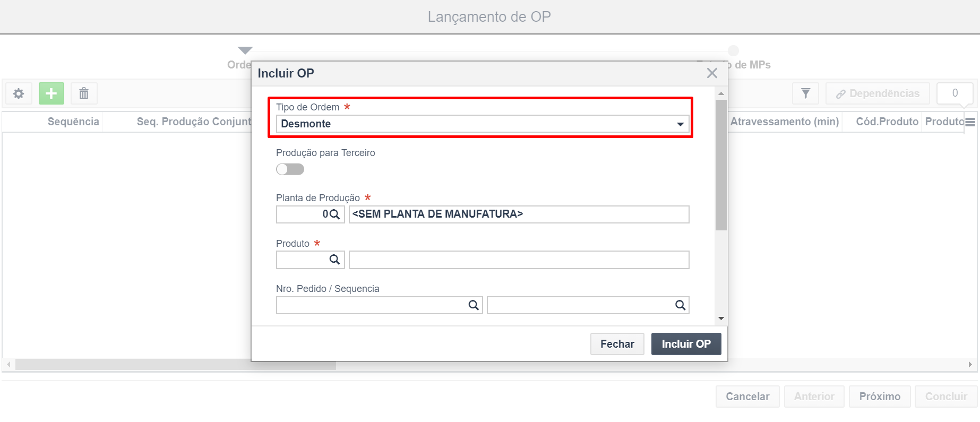980x422 pixels.
Task: Click the Produto search magnifier icon
Action: pyautogui.click(x=334, y=260)
